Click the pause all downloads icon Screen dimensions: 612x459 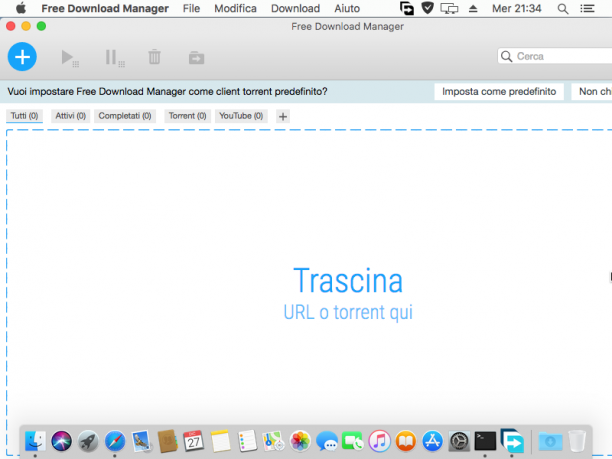point(115,58)
